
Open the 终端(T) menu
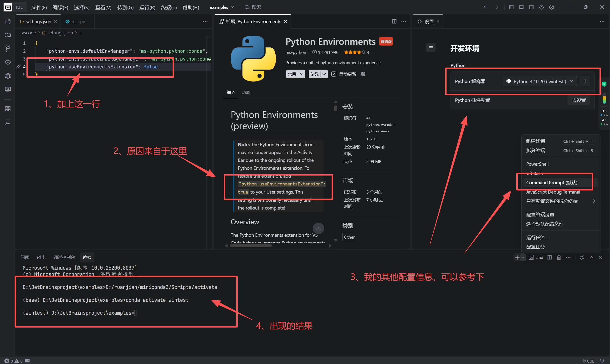tap(169, 7)
